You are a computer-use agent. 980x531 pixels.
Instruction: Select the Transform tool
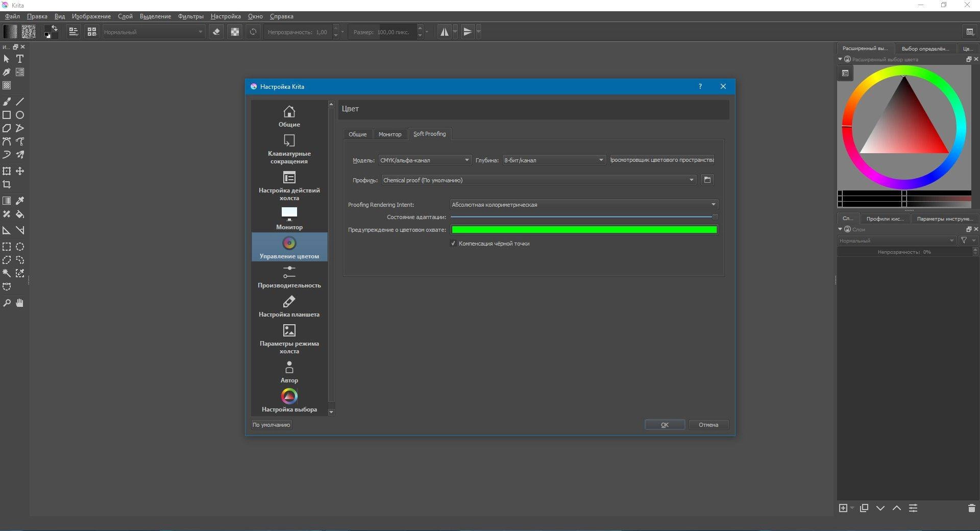(x=7, y=171)
